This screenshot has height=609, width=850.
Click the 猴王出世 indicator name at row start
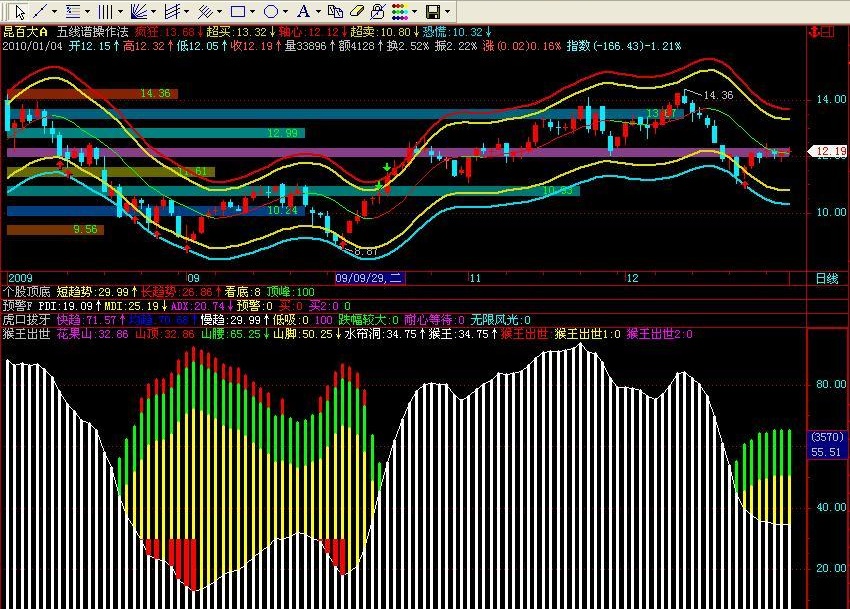click(27, 334)
